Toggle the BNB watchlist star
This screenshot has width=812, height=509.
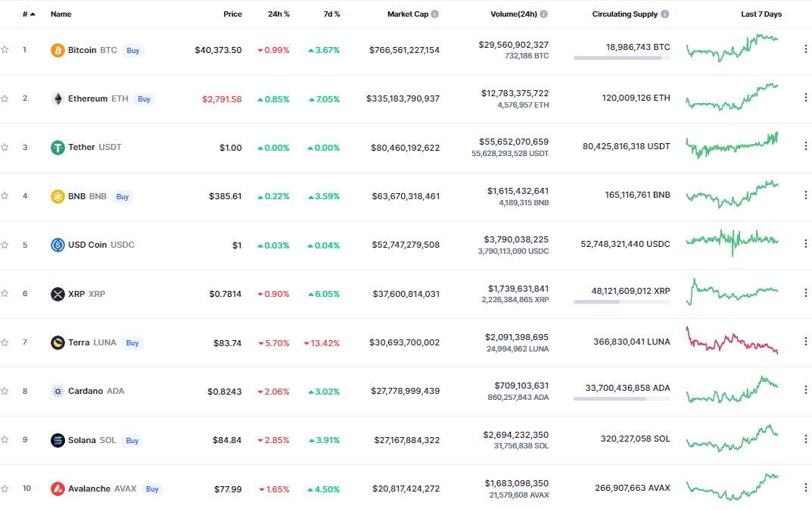click(x=5, y=196)
